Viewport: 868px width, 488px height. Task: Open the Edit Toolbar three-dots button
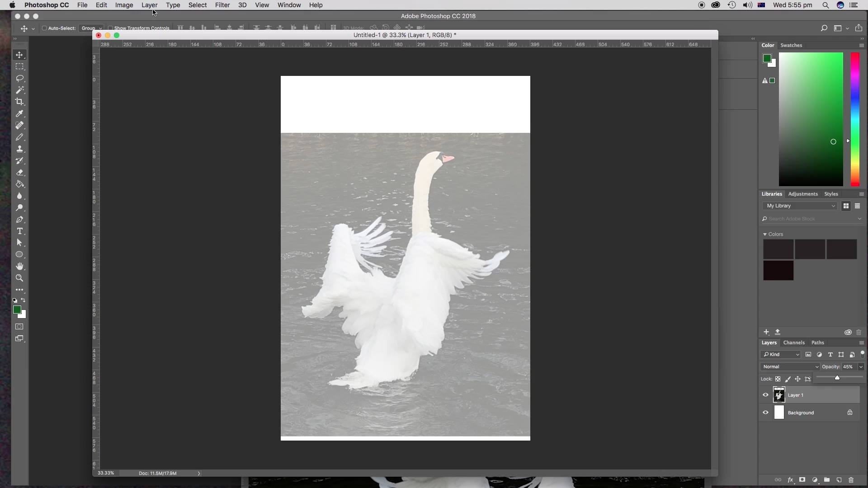pos(19,290)
